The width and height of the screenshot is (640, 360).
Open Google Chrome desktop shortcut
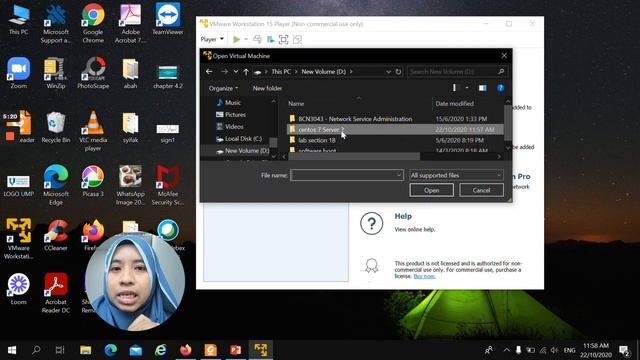[x=93, y=23]
